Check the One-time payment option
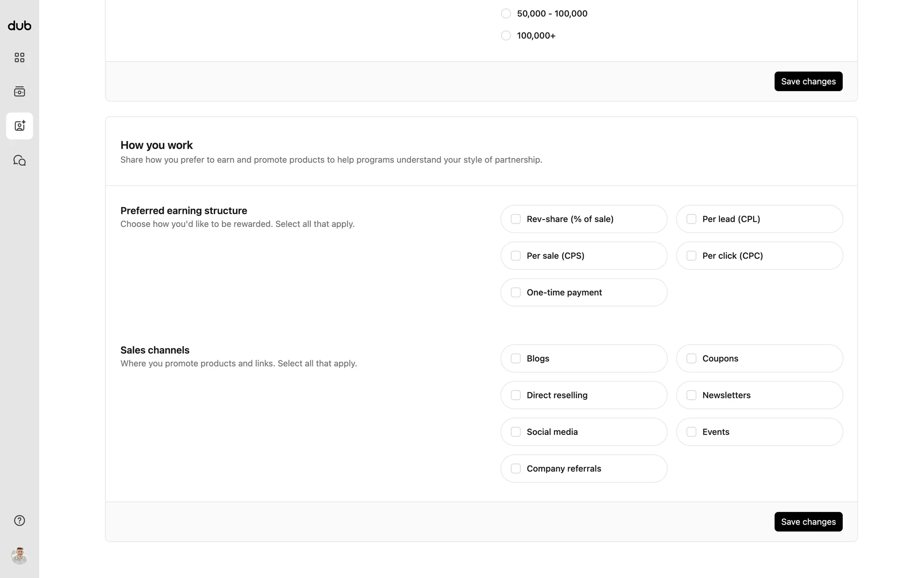Viewport: 924px width, 578px height. [x=515, y=292]
